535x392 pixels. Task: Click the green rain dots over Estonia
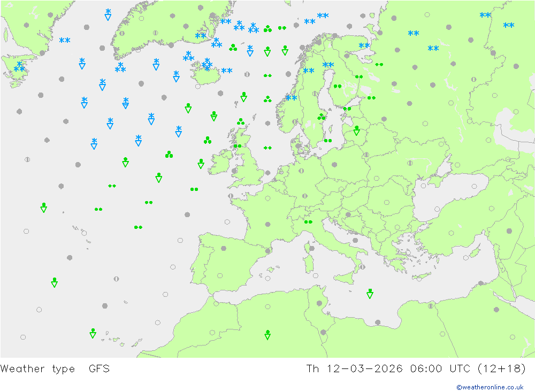coord(347,109)
